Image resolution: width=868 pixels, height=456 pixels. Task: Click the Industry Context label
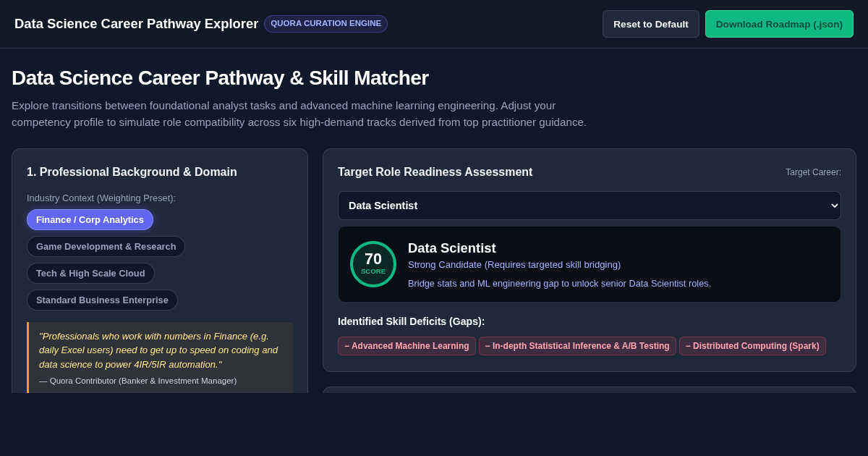click(101, 198)
